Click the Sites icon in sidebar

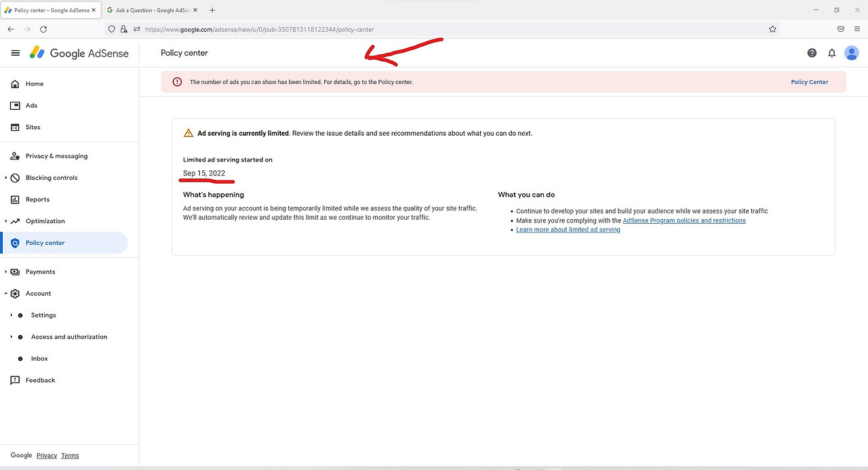click(x=15, y=128)
